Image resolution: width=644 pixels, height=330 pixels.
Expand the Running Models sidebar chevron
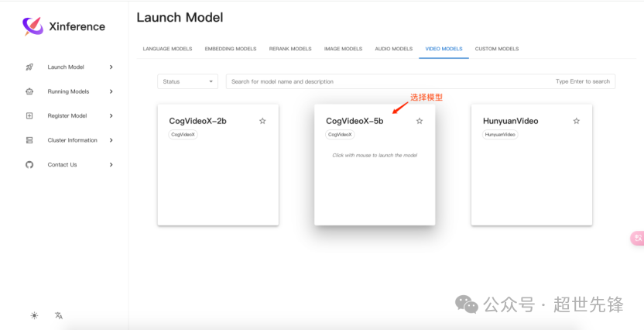(111, 91)
